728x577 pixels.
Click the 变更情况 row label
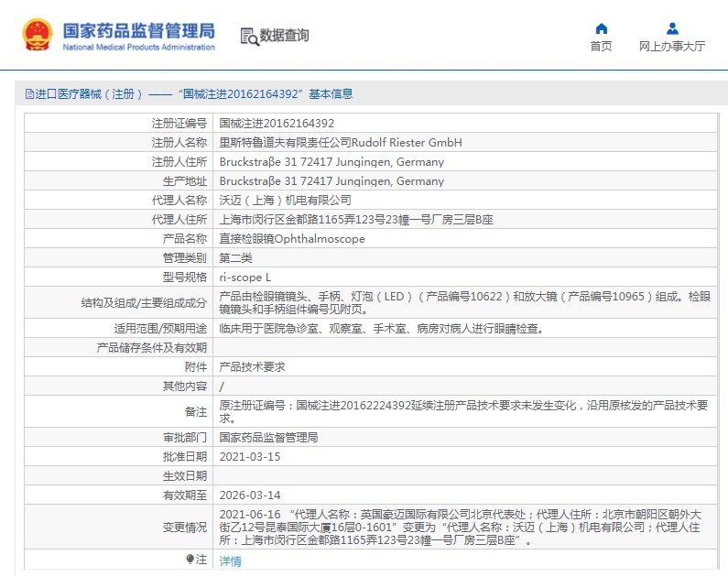185,528
